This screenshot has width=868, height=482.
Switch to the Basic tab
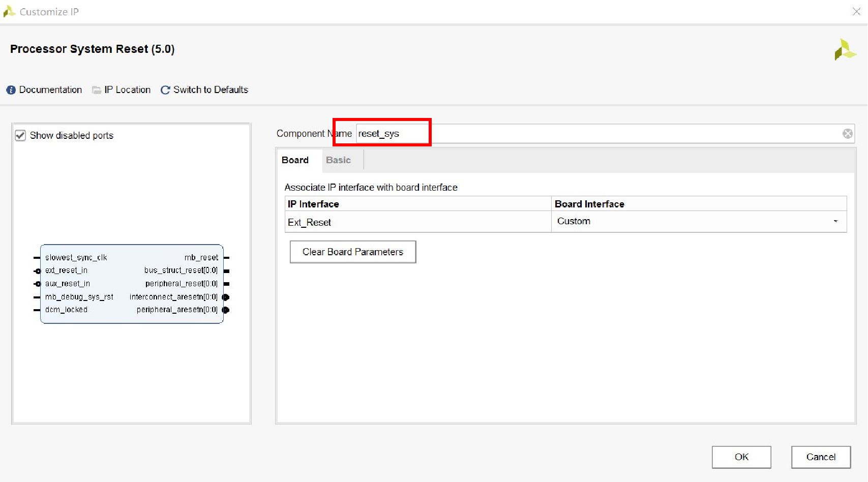[338, 160]
